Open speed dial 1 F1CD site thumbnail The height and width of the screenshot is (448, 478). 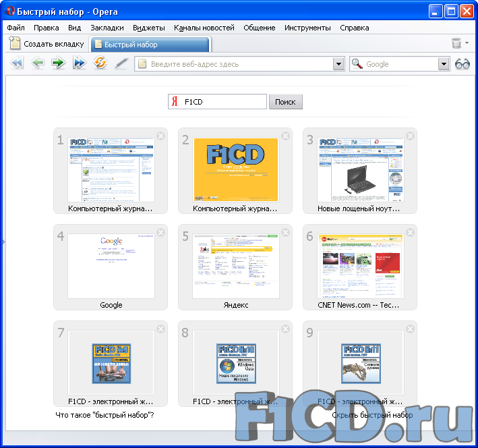pos(111,169)
